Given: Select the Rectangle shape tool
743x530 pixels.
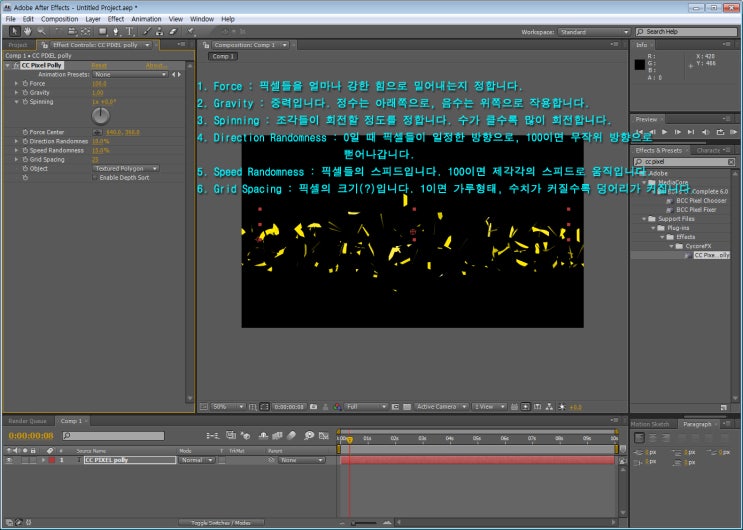Looking at the screenshot, I should 102,32.
